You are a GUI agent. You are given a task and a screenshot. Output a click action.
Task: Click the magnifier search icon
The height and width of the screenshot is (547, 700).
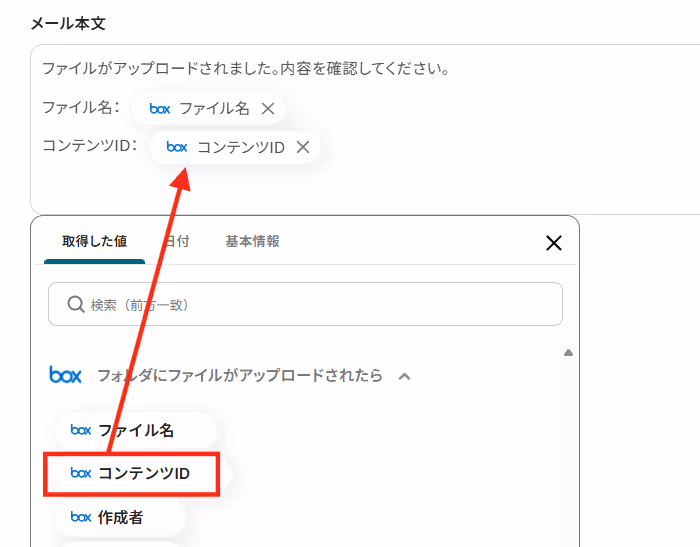[76, 305]
